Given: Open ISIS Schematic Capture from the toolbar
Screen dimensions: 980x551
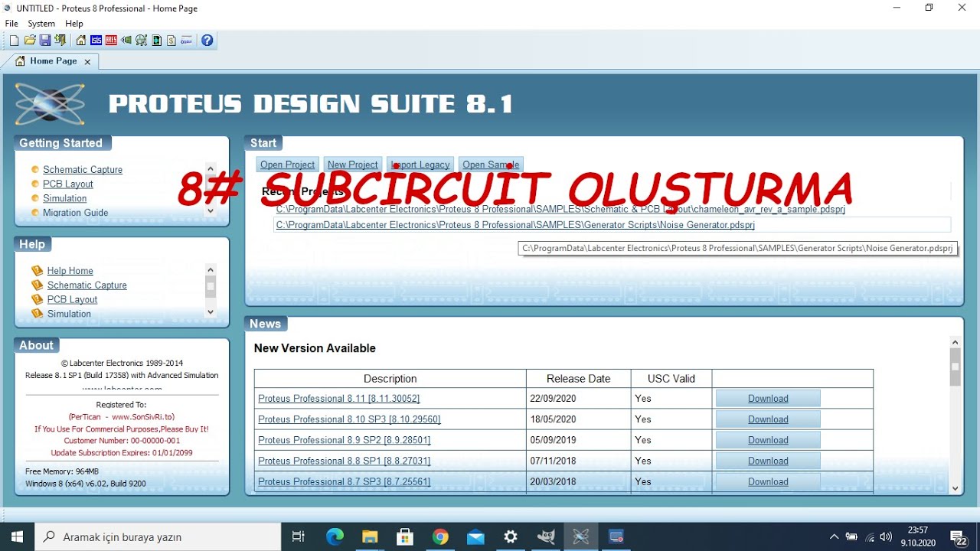Looking at the screenshot, I should coord(96,41).
